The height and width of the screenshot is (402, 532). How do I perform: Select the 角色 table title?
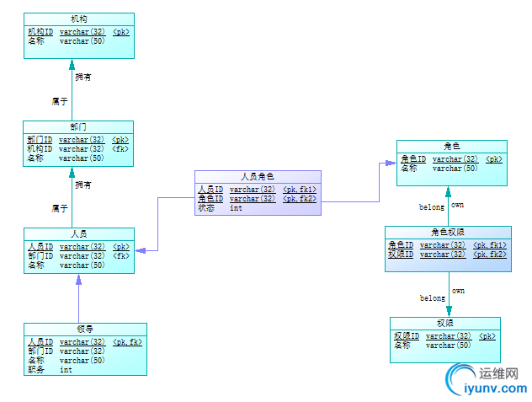452,146
